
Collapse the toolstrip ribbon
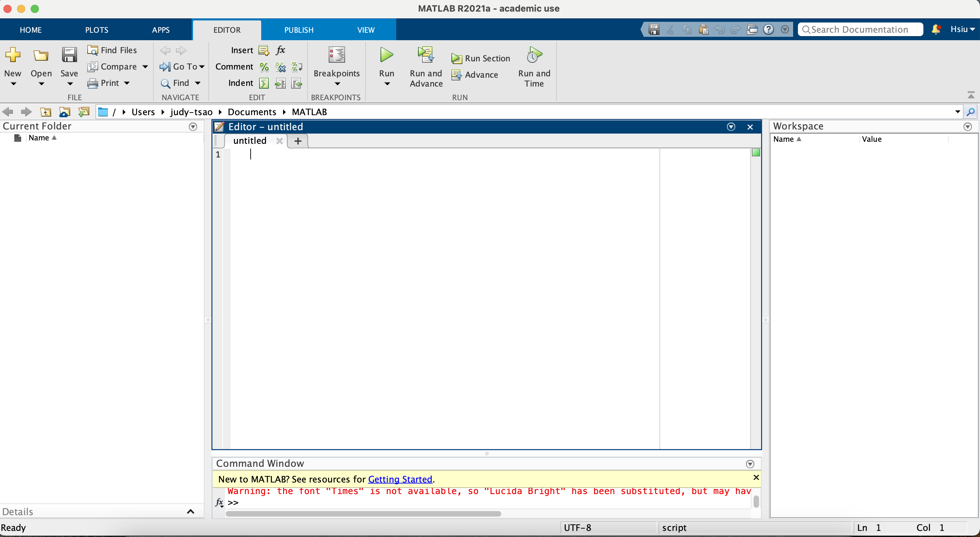point(970,95)
